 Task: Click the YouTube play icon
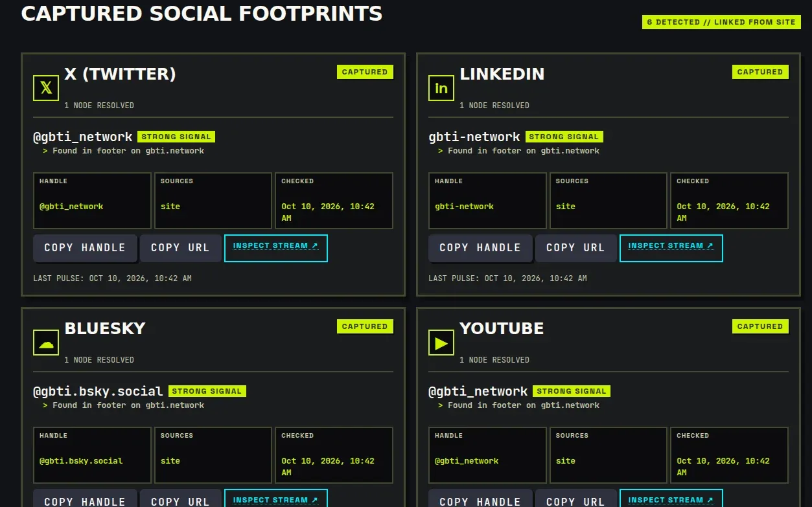441,343
